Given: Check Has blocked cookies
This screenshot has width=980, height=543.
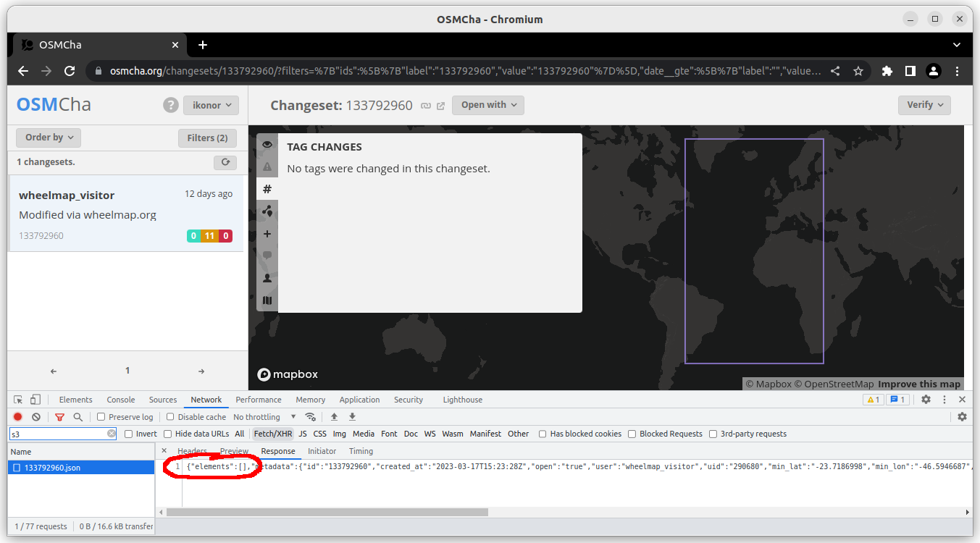Looking at the screenshot, I should [543, 434].
